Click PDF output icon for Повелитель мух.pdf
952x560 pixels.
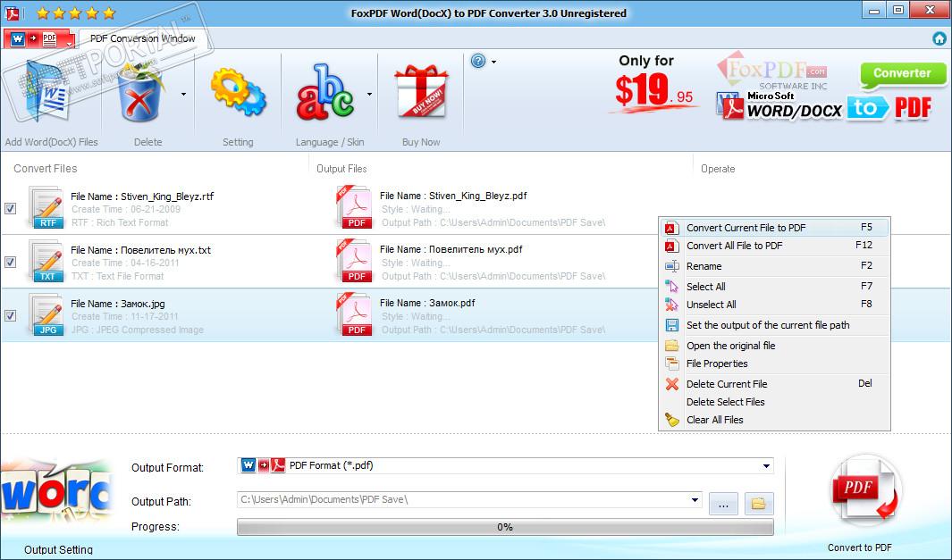point(355,261)
